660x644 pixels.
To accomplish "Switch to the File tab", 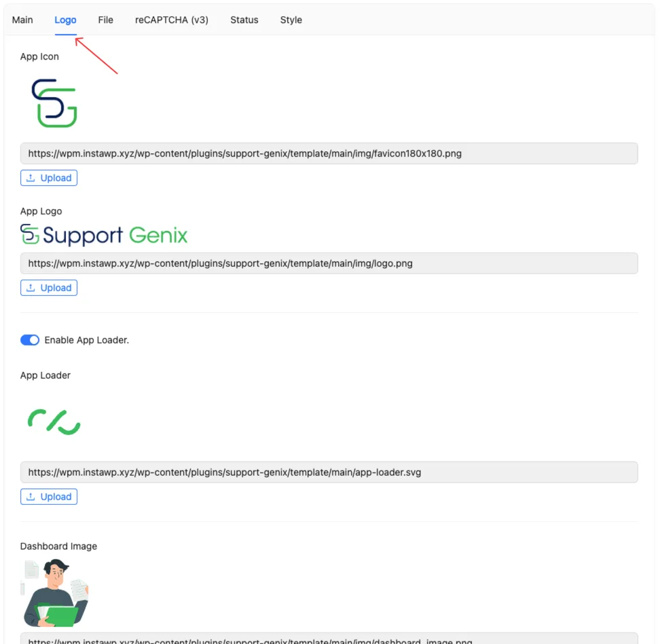I will (105, 20).
